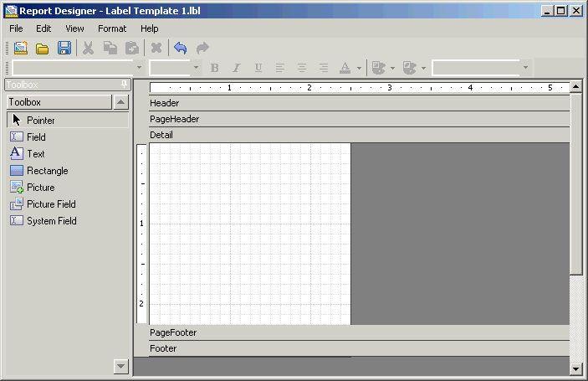Open second palette color dropdown arrow
The height and width of the screenshot is (381, 588).
coord(423,68)
